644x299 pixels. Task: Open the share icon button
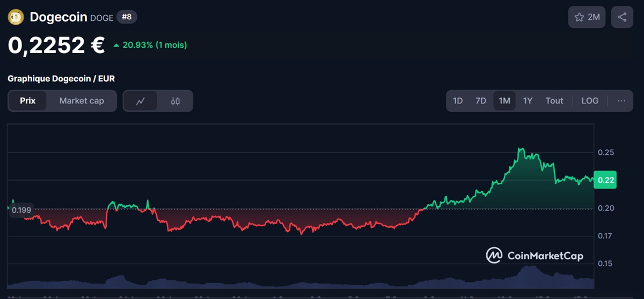[x=622, y=17]
